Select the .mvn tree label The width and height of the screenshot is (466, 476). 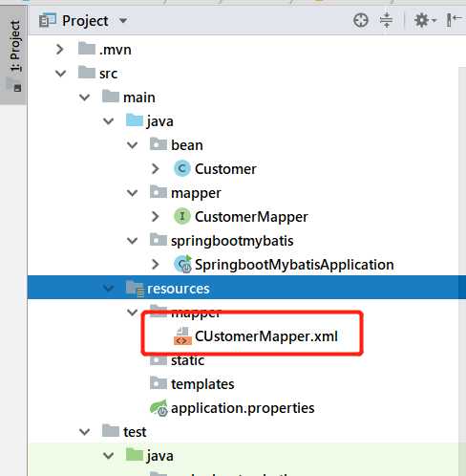coord(115,50)
